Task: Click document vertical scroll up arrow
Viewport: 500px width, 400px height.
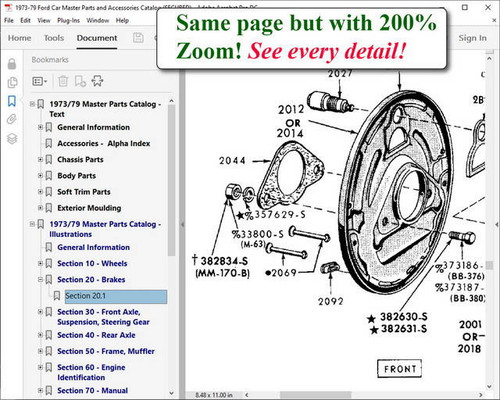Action: (489, 59)
